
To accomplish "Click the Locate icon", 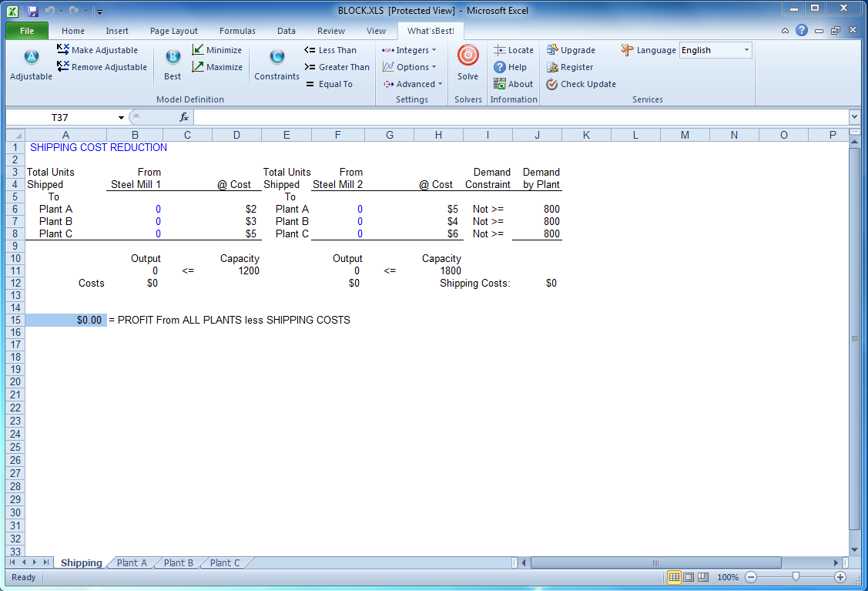I will tap(499, 50).
